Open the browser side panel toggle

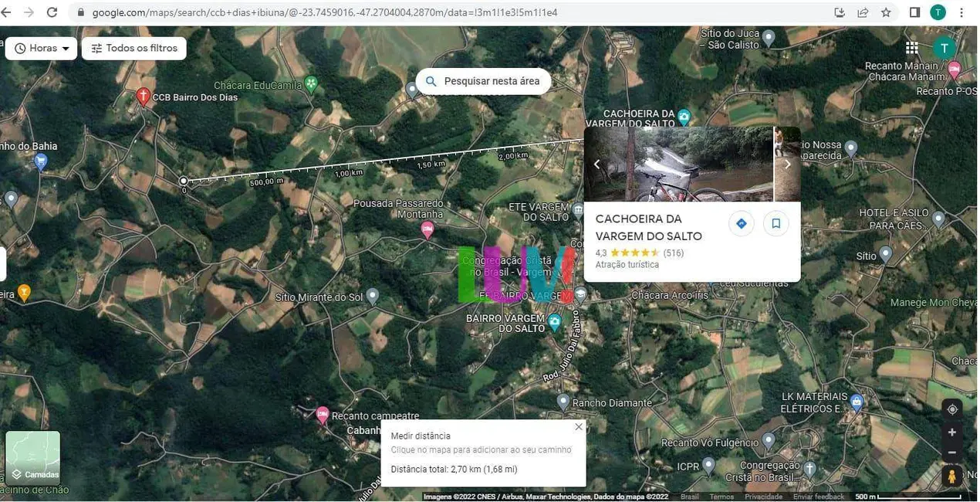pyautogui.click(x=914, y=12)
